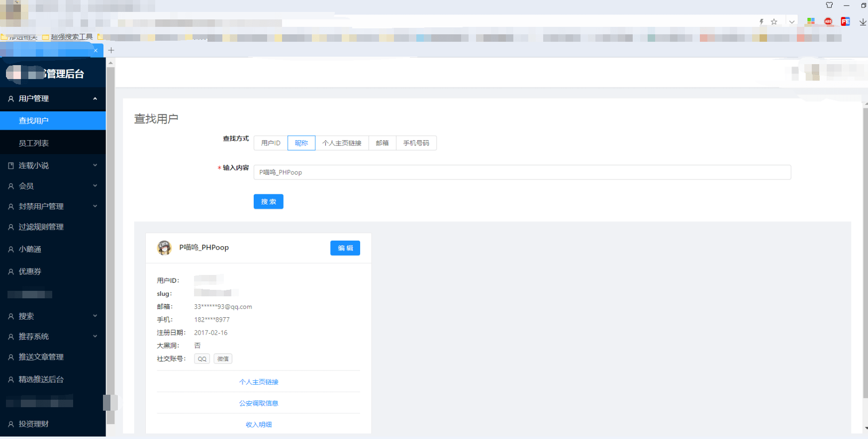Select 手机号码 search method
868x439 pixels.
pos(416,143)
